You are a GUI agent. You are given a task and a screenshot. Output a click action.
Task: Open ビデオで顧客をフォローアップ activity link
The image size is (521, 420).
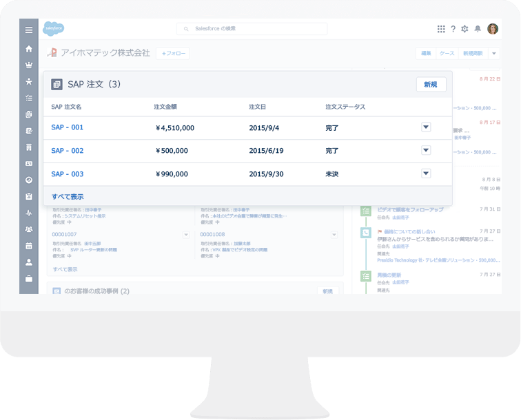point(410,210)
